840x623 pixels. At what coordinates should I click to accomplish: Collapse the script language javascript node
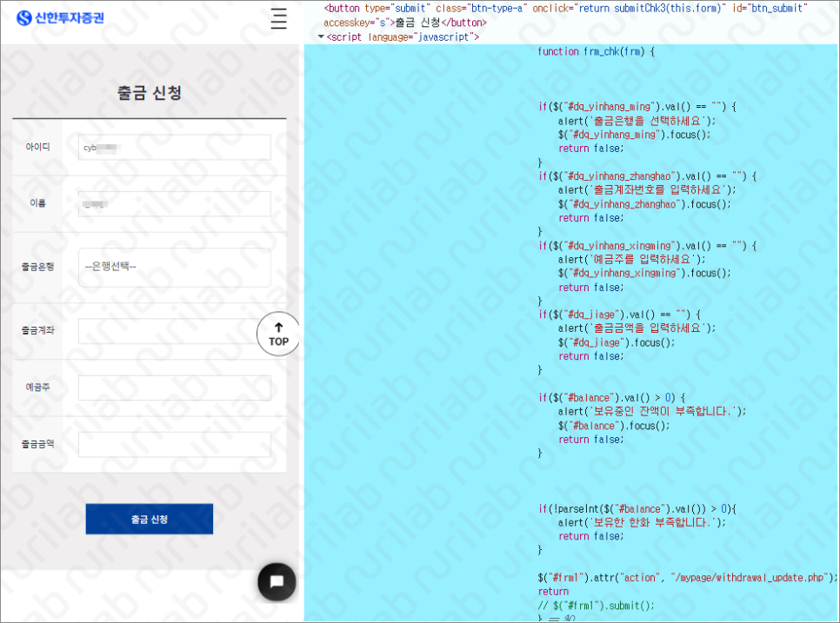pyautogui.click(x=321, y=37)
